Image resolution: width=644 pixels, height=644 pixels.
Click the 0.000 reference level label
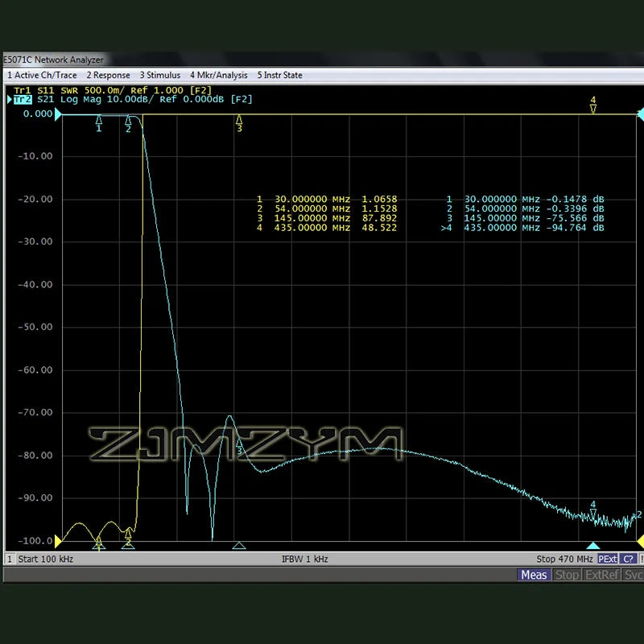click(x=38, y=114)
